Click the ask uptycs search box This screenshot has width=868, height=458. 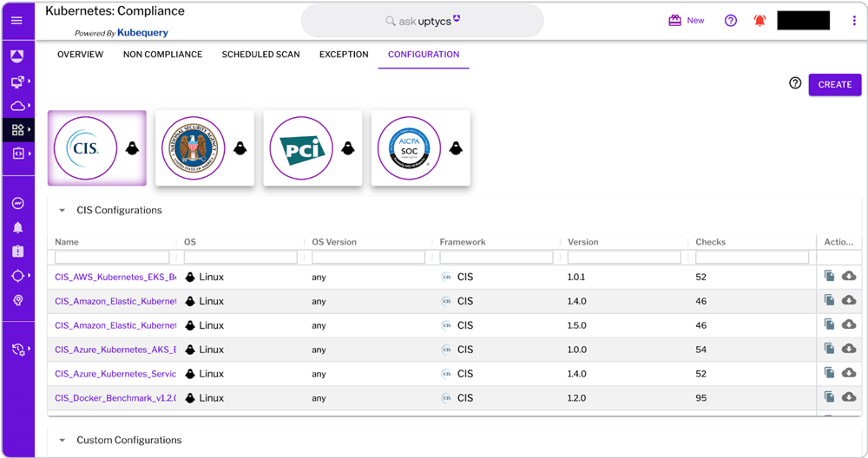point(423,21)
